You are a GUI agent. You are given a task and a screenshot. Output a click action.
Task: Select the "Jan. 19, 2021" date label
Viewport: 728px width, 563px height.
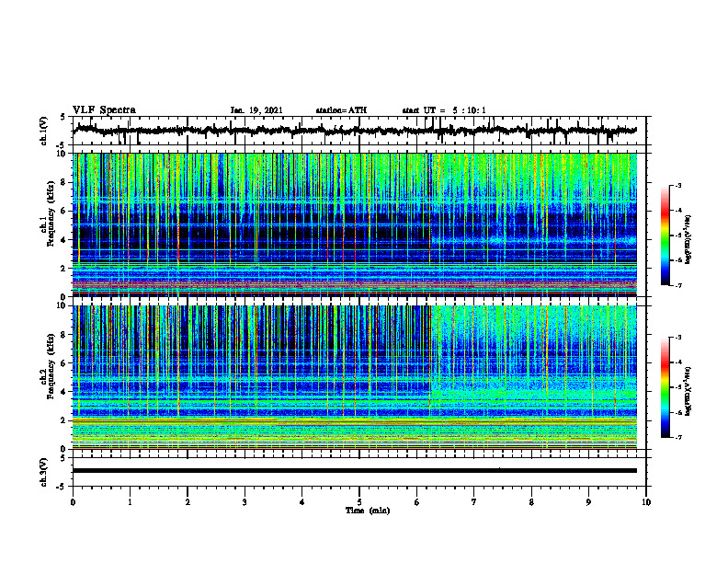[x=256, y=110]
